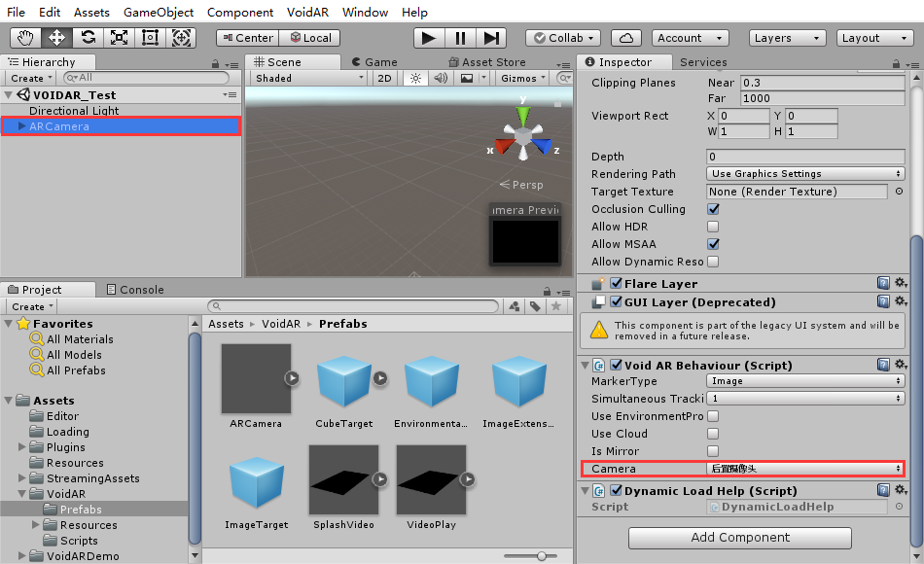The image size is (924, 564).
Task: Expand the ARCamera hierarchy item
Action: point(22,126)
